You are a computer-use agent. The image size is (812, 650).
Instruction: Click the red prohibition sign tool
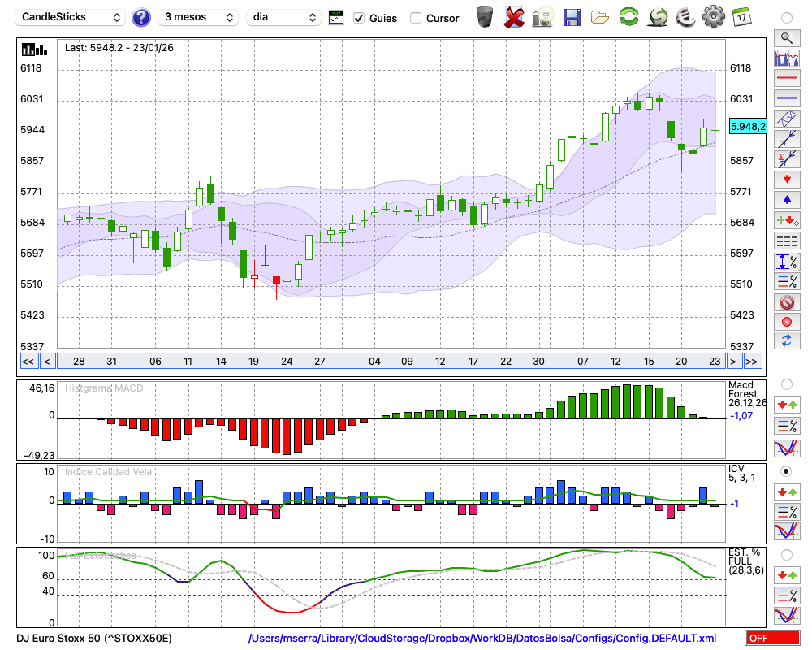pyautogui.click(x=786, y=302)
